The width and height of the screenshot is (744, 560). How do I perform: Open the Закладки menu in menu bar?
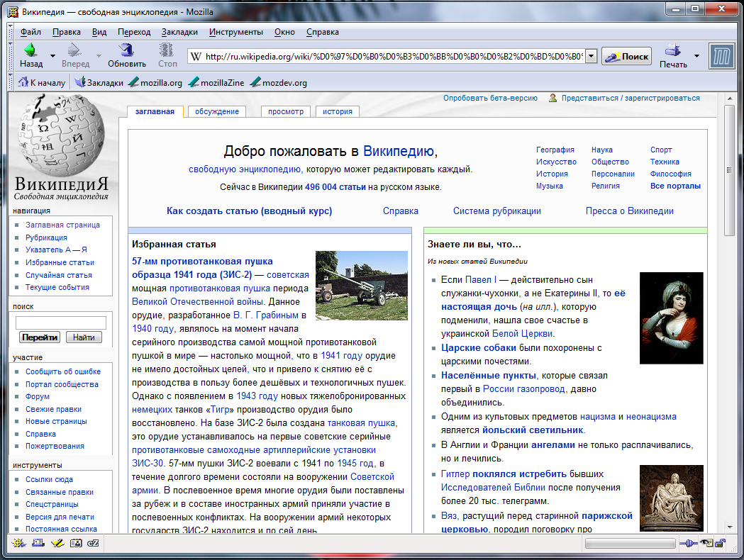(x=179, y=32)
